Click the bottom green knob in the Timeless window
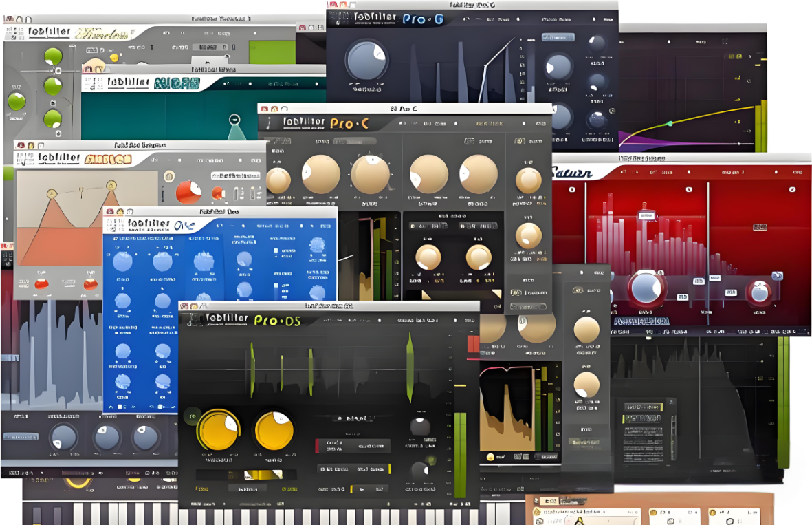 [x=52, y=118]
